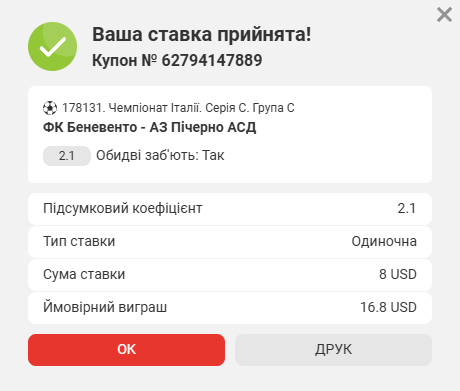Print the coupon using ДРУК button
The width and height of the screenshot is (460, 391).
tap(333, 350)
